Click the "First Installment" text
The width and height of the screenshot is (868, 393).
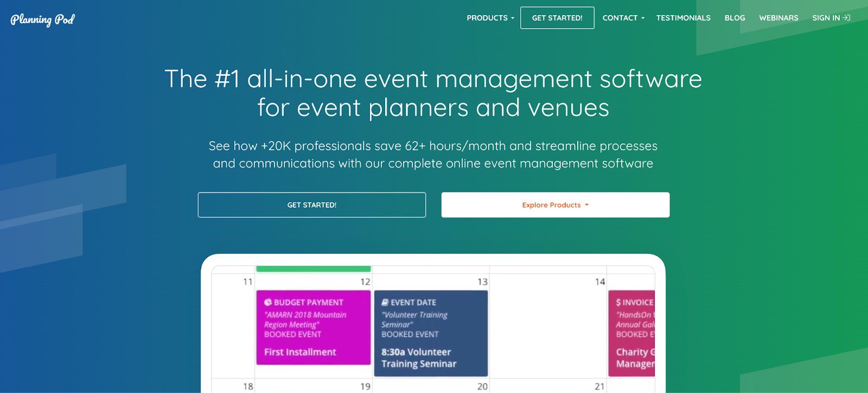(x=300, y=352)
